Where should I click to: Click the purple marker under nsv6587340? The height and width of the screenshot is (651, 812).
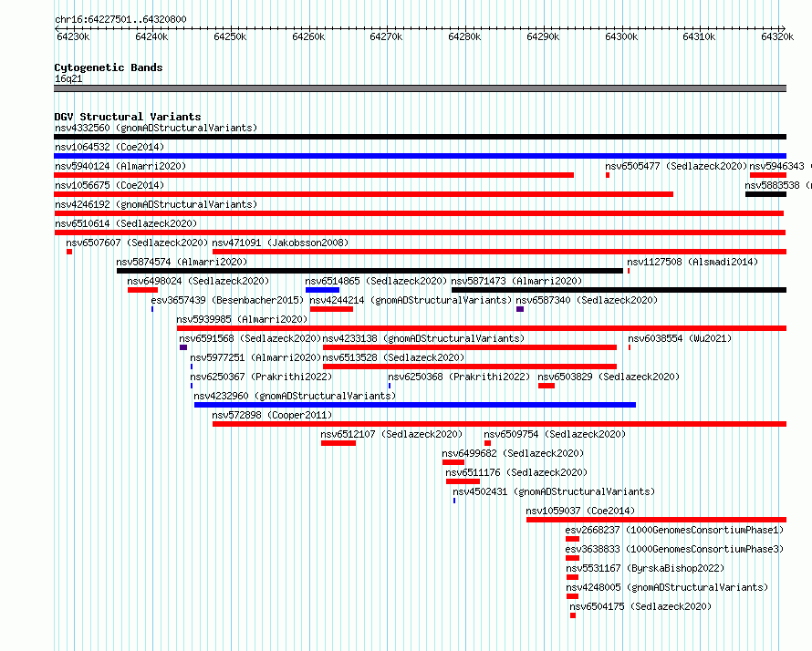tap(520, 309)
